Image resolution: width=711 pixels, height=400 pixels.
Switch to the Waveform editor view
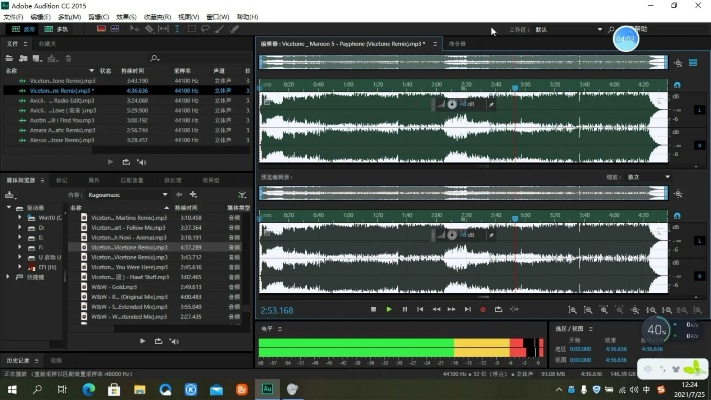[23, 29]
